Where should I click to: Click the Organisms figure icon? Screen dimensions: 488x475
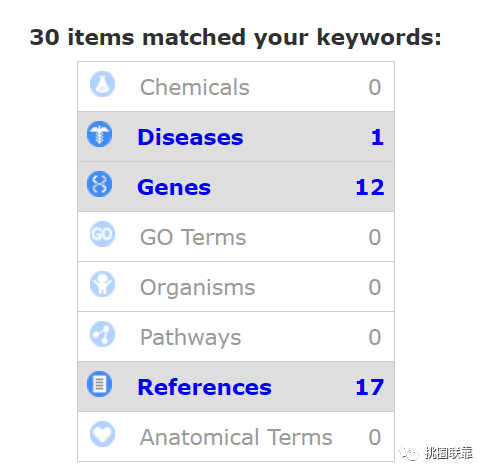coord(102,284)
